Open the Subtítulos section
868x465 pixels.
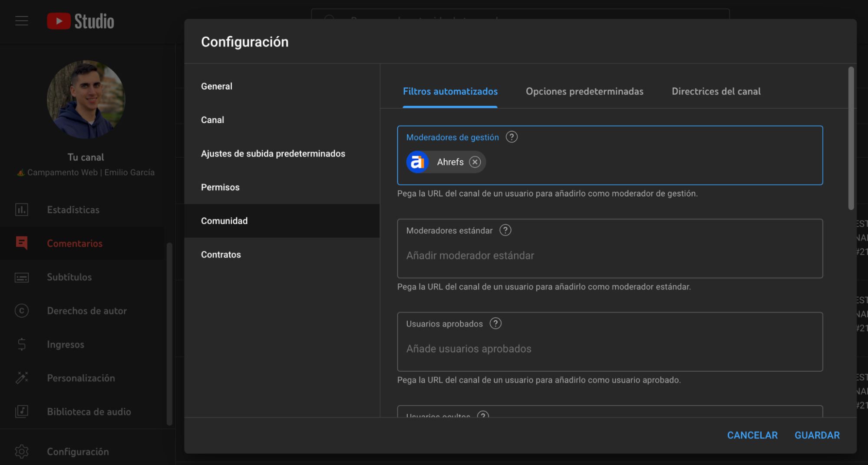click(x=69, y=277)
